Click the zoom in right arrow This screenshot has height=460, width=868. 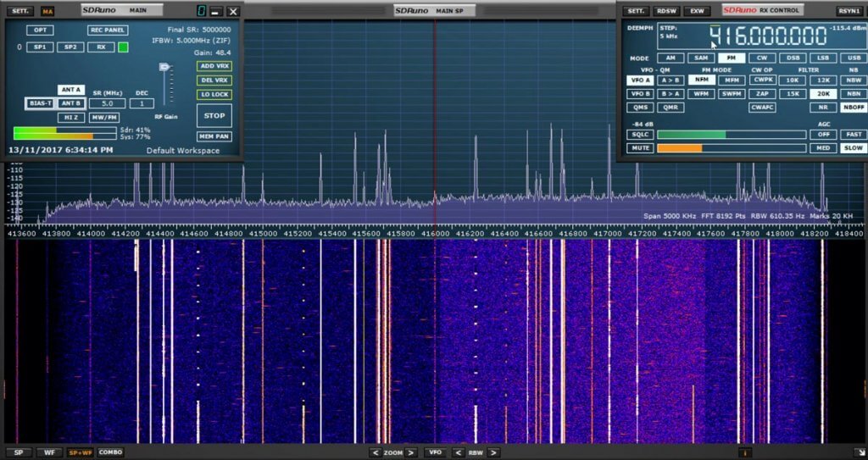(411, 452)
